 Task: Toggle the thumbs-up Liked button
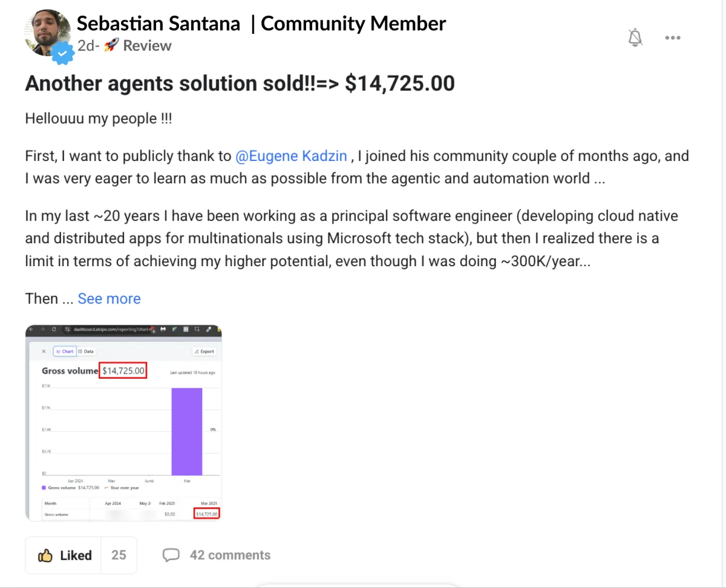pyautogui.click(x=65, y=555)
